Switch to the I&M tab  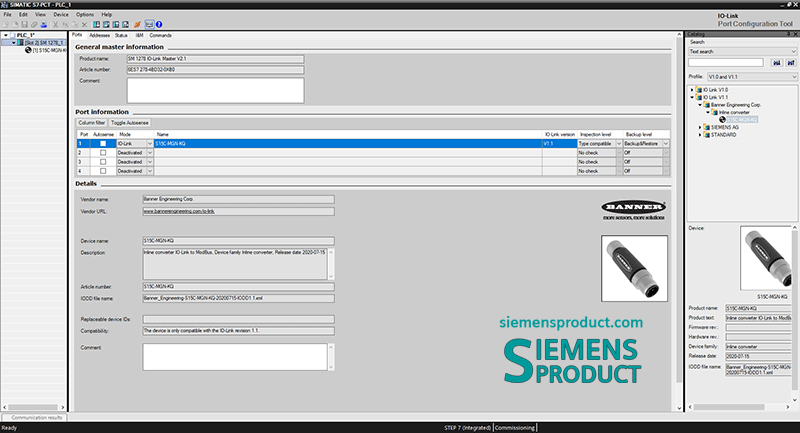tap(139, 35)
